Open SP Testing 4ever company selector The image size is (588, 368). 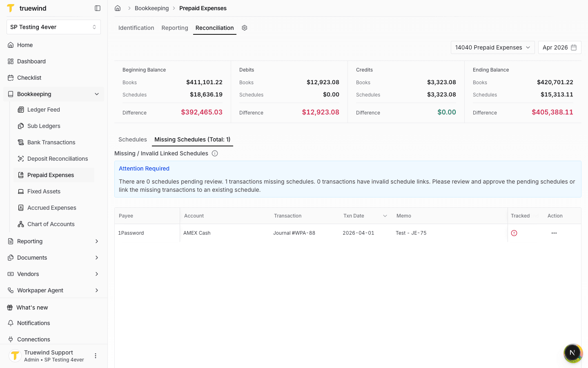(53, 27)
